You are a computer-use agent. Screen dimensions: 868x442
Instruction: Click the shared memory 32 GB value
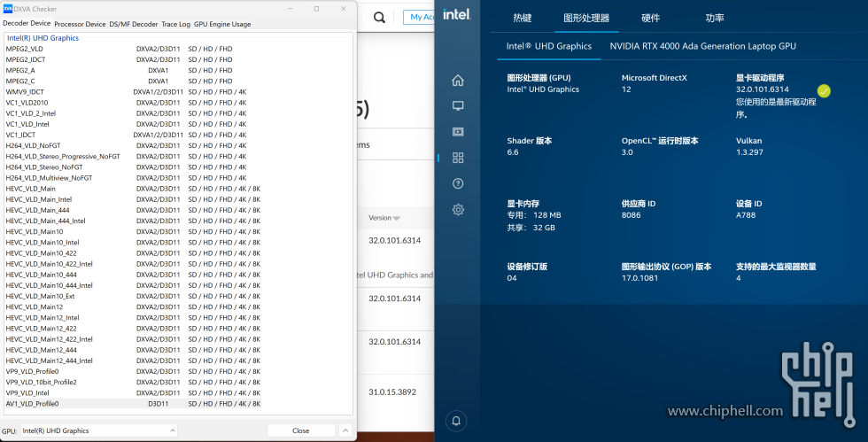(544, 228)
